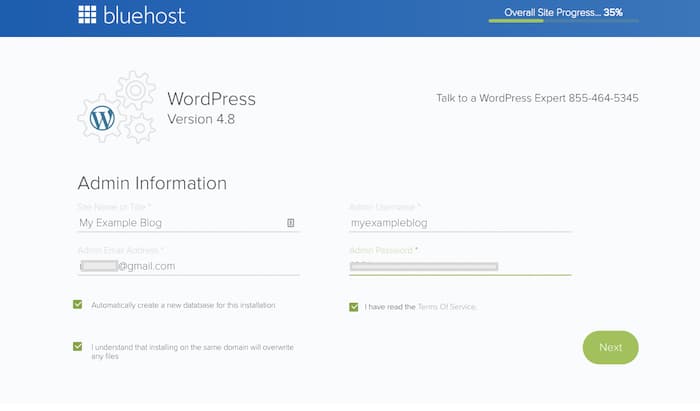The height and width of the screenshot is (411, 700).
Task: Click the Bluehost grid logo icon
Action: pos(87,15)
